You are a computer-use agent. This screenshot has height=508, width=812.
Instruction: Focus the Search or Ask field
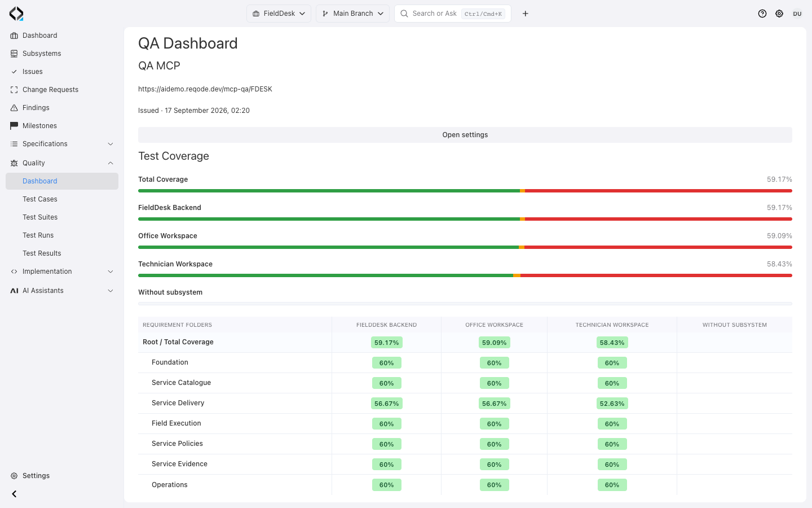pyautogui.click(x=453, y=14)
